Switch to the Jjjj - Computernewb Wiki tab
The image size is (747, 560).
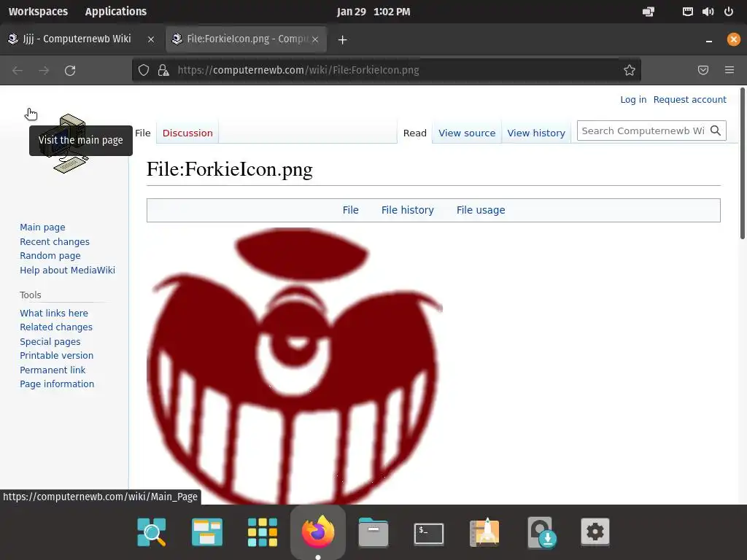(x=82, y=39)
